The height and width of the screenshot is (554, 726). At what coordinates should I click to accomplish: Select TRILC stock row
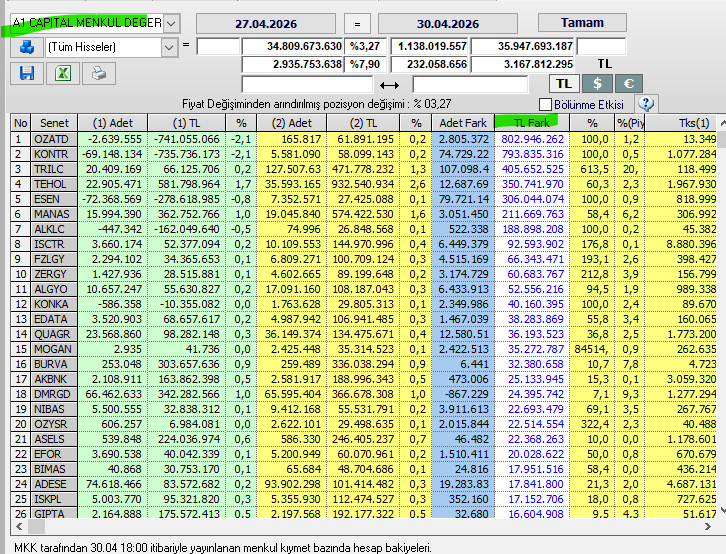click(363, 169)
